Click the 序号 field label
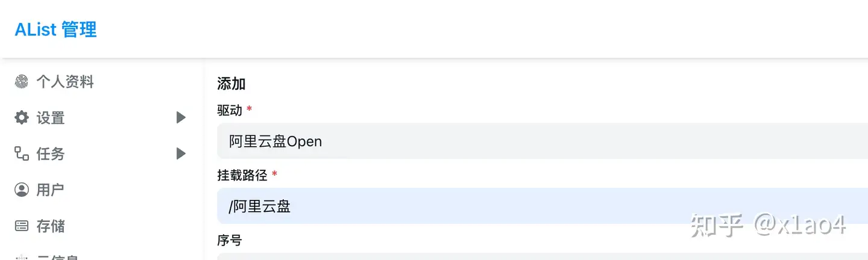The height and width of the screenshot is (260, 868). coord(230,240)
